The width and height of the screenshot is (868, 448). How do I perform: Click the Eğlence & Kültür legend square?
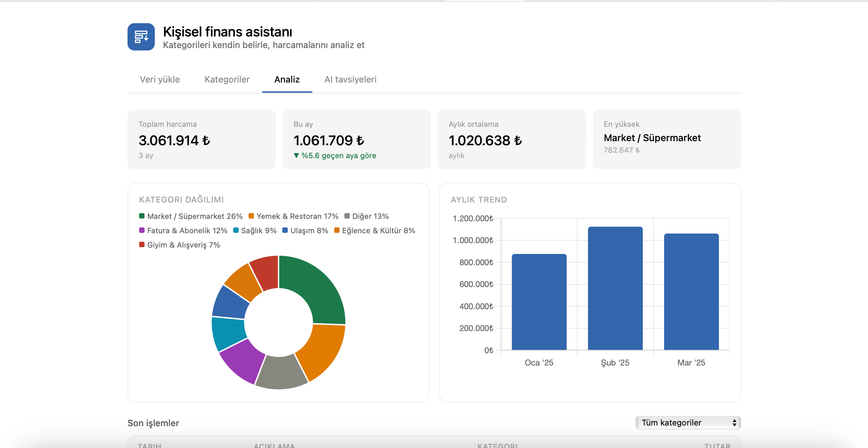click(337, 230)
